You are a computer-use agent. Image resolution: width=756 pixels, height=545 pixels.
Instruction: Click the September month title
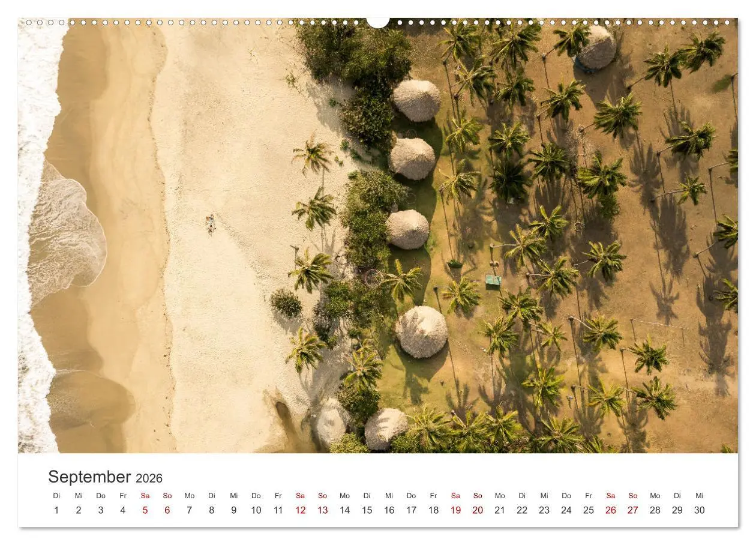[x=89, y=477]
